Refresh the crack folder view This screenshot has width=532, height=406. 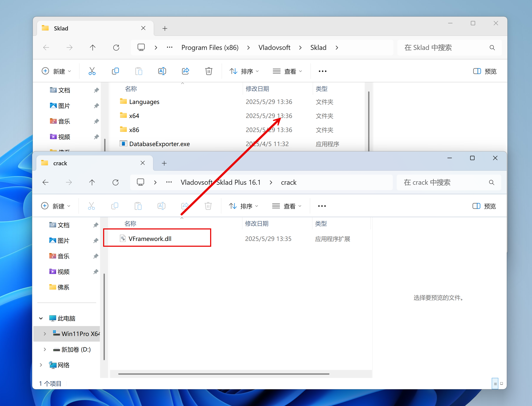pos(115,182)
